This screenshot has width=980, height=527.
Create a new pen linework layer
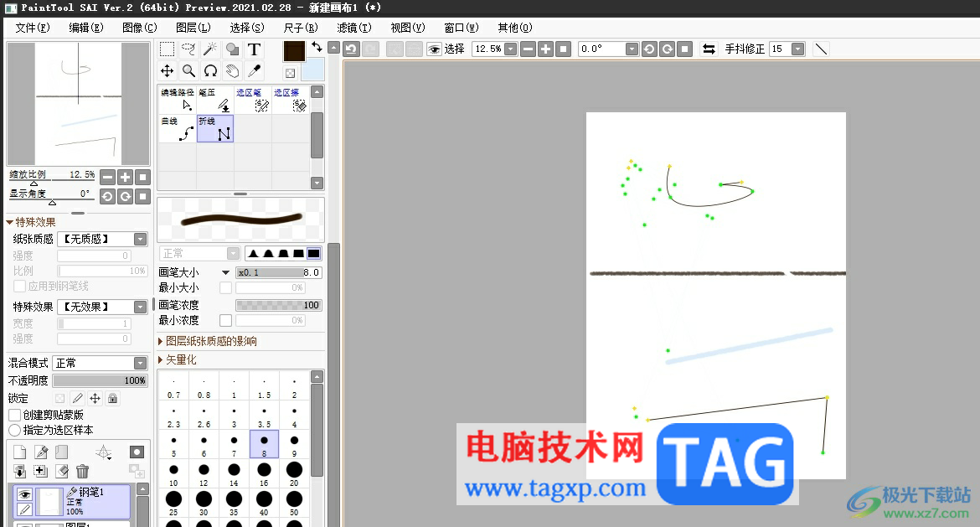[x=41, y=452]
